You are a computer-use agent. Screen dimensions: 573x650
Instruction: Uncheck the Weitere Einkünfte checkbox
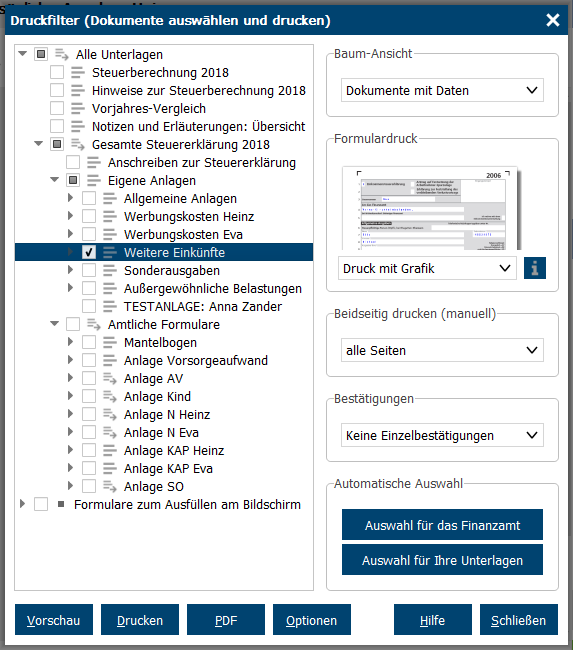[x=89, y=252]
